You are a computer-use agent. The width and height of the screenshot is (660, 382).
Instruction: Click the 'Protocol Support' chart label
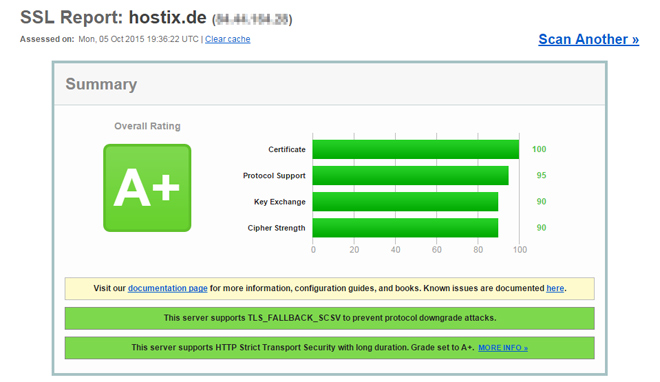274,175
